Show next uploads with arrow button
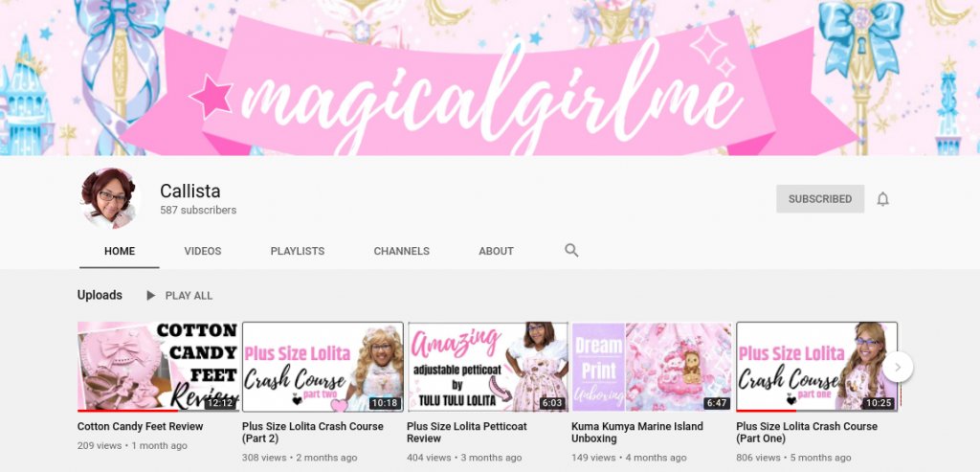This screenshot has width=980, height=472. pos(898,368)
